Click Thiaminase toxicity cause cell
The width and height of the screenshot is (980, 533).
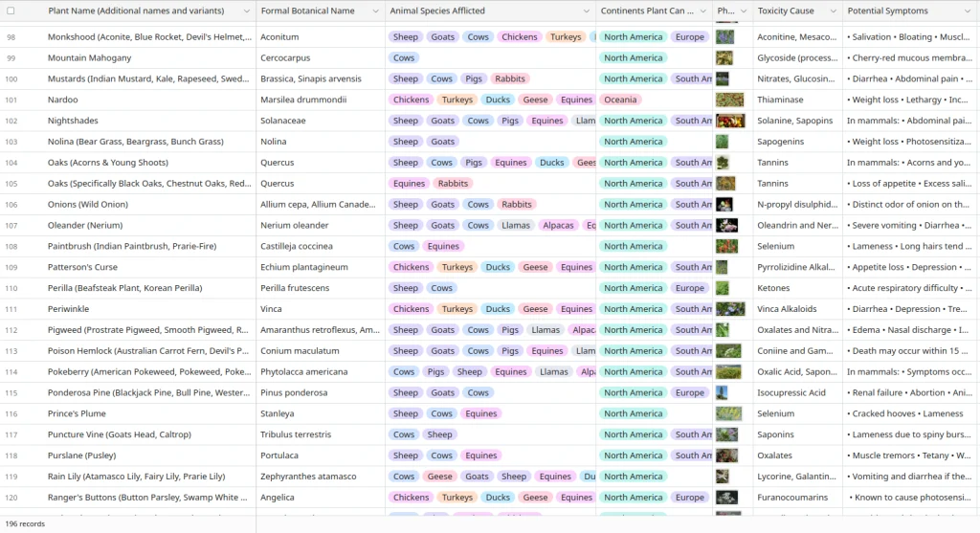[797, 100]
